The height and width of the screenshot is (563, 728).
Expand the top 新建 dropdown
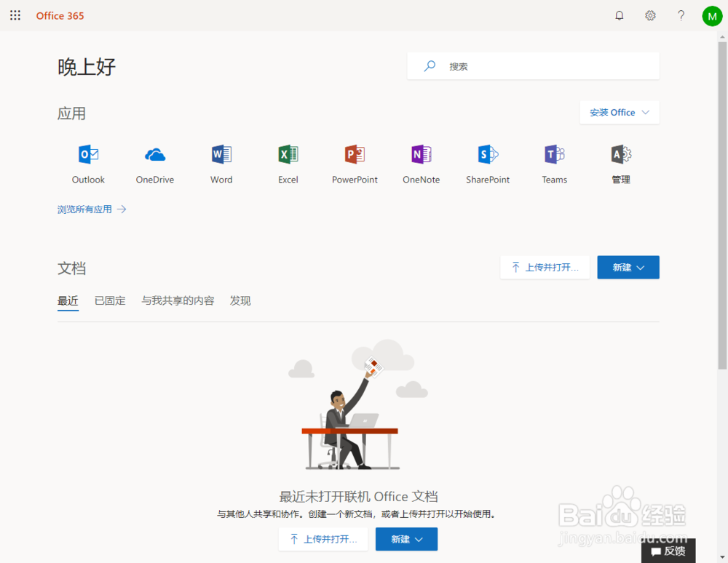point(628,267)
